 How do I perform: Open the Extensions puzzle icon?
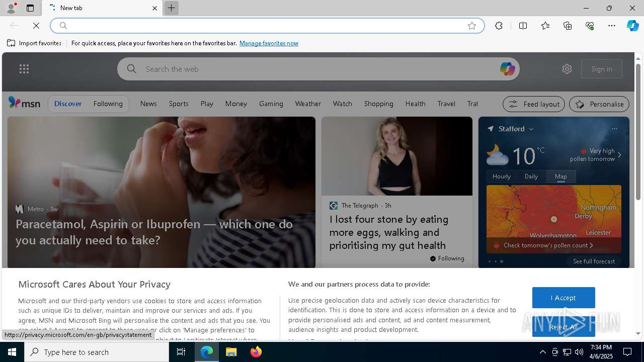[499, 26]
